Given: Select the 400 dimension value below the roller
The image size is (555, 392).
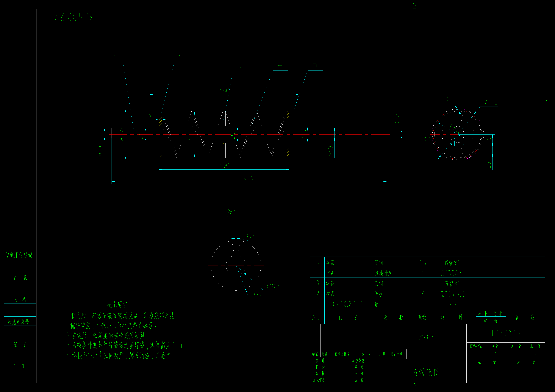Looking at the screenshot, I should pos(224,165).
